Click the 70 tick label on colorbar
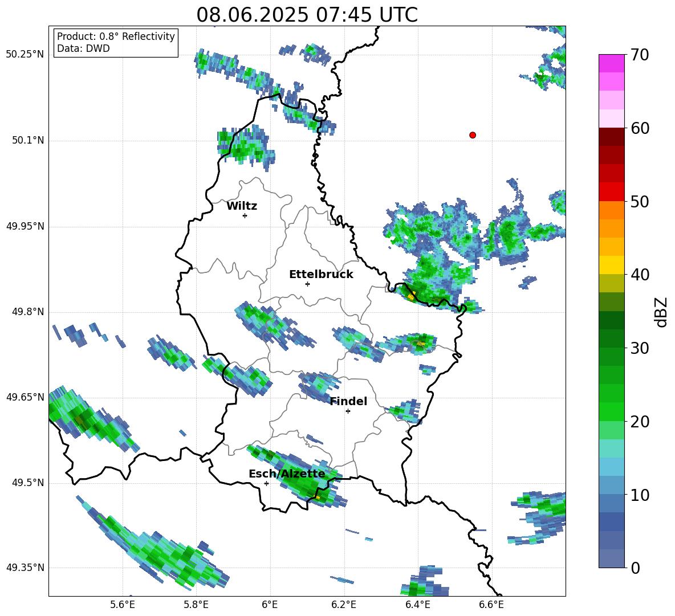 (x=640, y=55)
